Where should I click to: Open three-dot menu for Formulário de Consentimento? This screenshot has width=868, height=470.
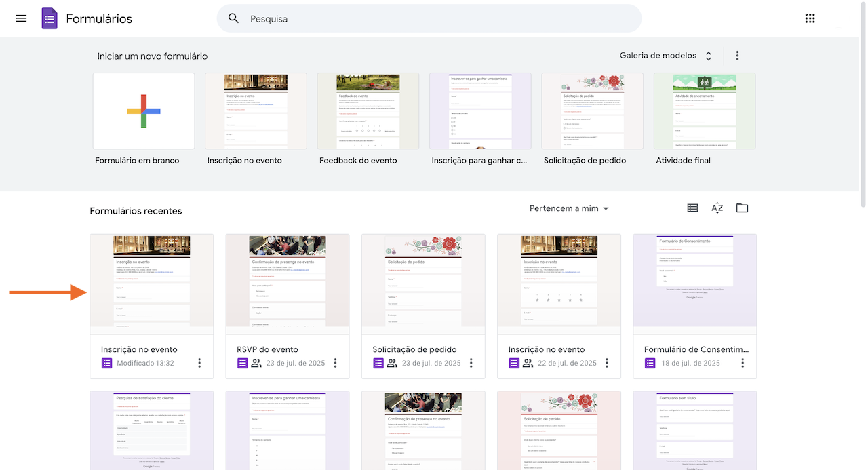[743, 363]
